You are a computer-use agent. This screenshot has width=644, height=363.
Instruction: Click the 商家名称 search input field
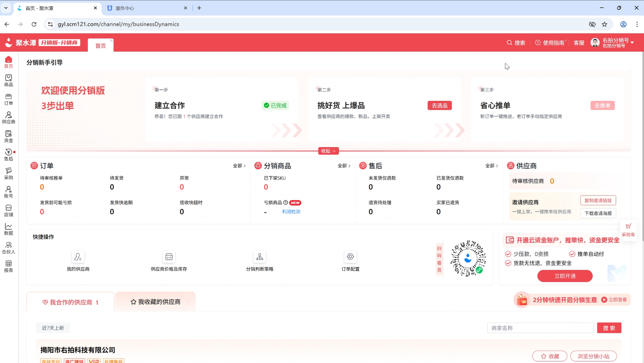(540, 328)
